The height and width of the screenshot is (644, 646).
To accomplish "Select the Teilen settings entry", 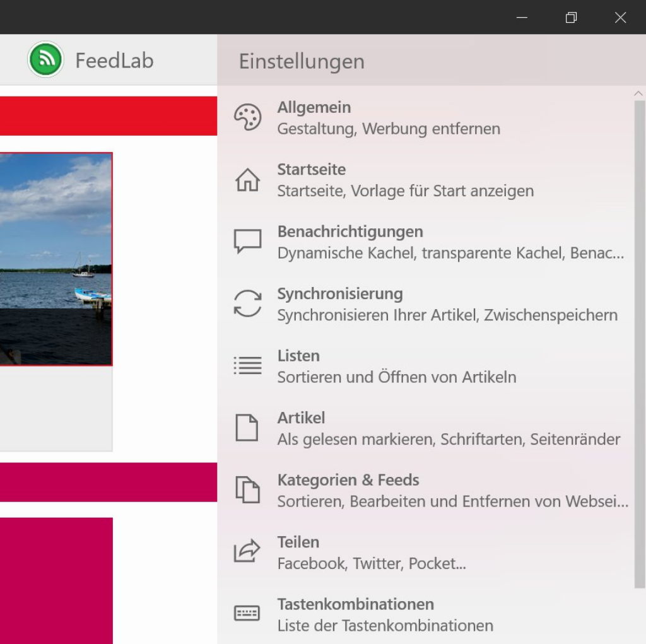I will pyautogui.click(x=425, y=553).
